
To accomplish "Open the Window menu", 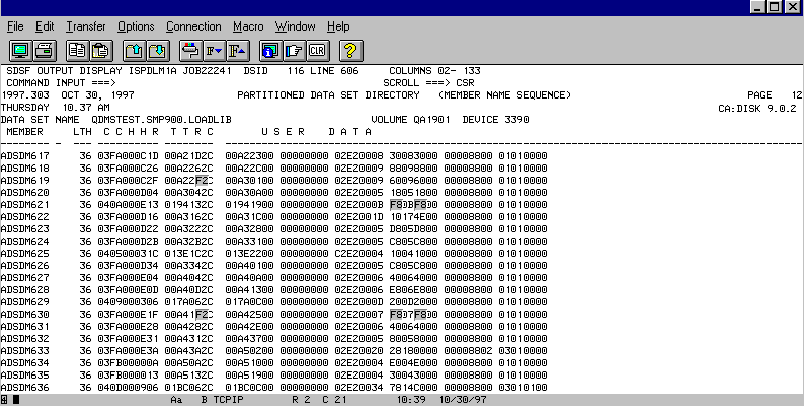I will pos(295,27).
